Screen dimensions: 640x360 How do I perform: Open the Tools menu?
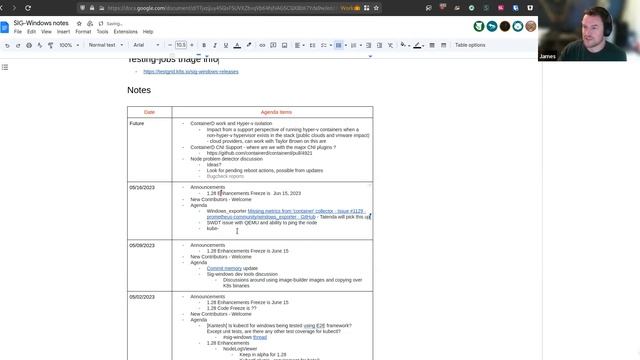coord(102,32)
